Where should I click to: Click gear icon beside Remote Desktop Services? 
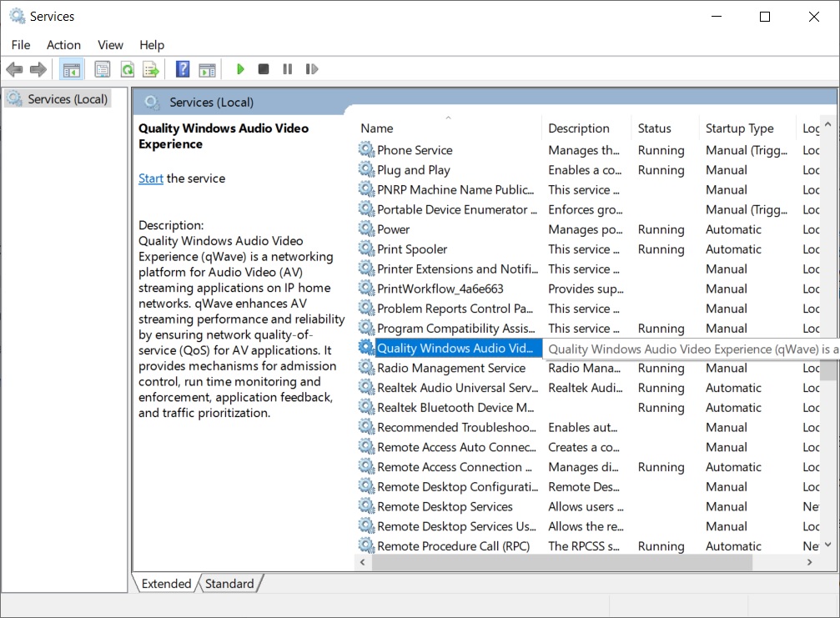tap(366, 506)
